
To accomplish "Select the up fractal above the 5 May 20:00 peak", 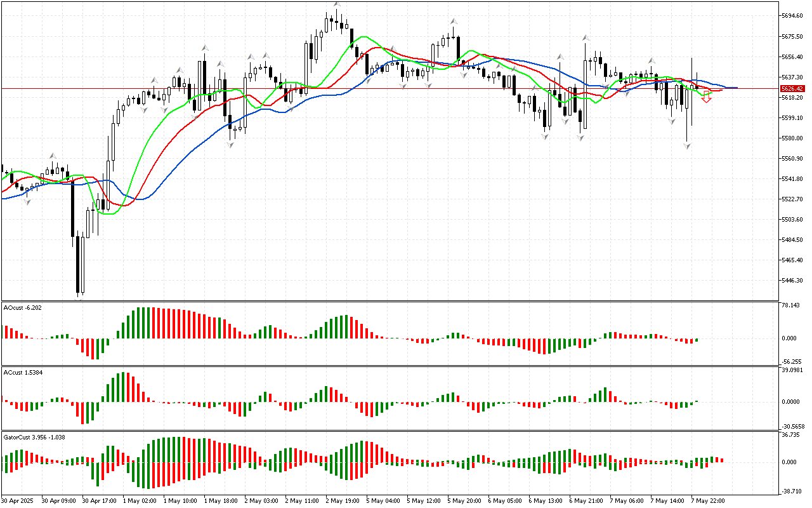I will point(454,22).
